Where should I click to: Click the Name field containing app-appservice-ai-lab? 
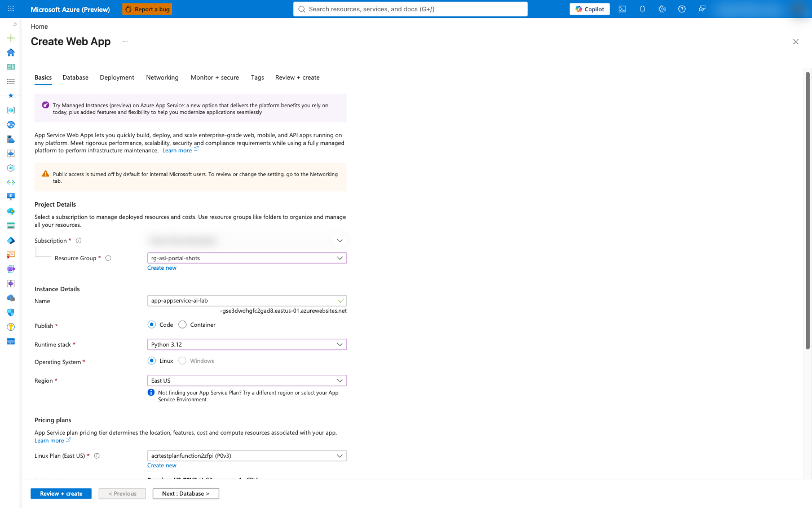(247, 301)
